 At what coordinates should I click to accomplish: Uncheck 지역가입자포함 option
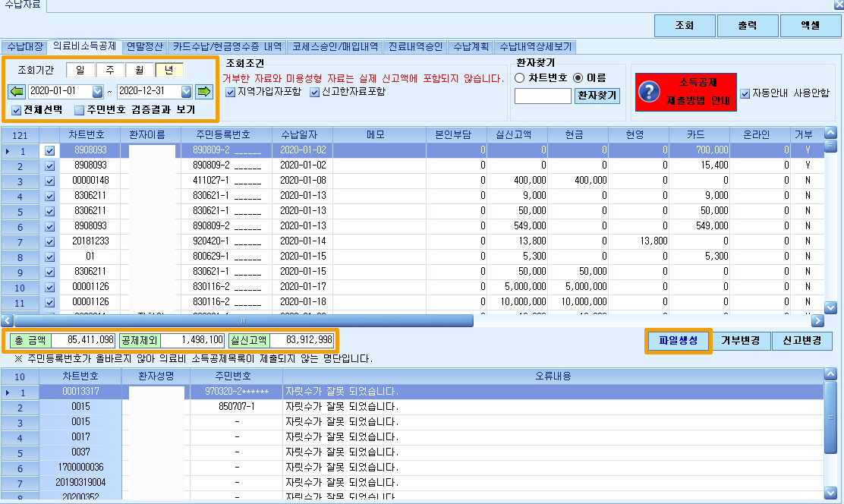231,92
